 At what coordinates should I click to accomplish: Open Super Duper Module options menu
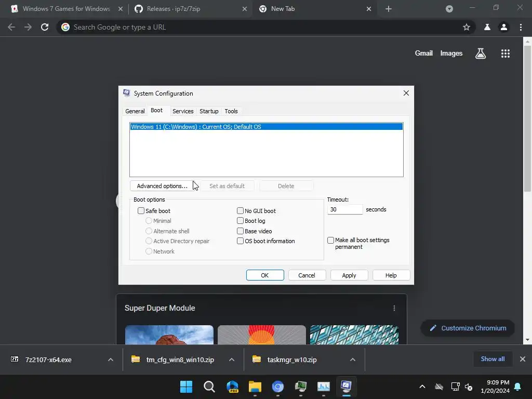pyautogui.click(x=394, y=308)
